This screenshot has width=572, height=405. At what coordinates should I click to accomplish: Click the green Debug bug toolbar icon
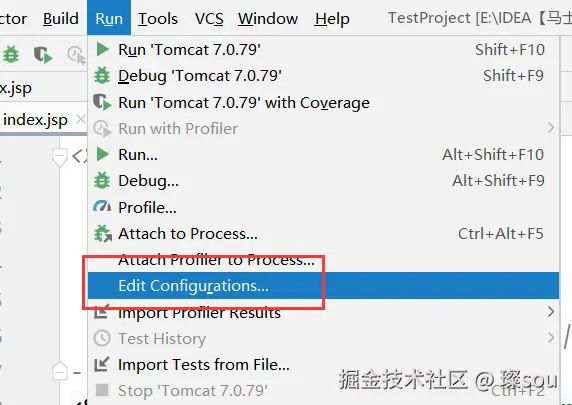[x=11, y=55]
